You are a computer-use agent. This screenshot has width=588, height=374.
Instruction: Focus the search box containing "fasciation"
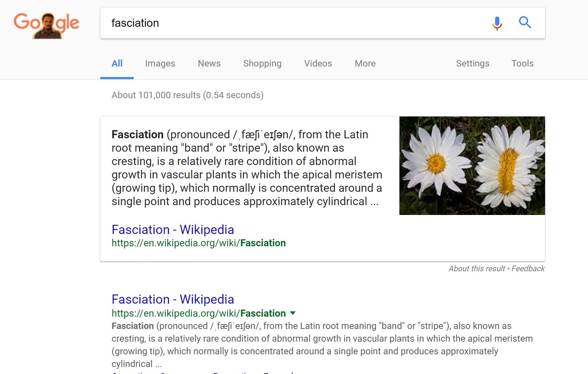pyautogui.click(x=296, y=23)
